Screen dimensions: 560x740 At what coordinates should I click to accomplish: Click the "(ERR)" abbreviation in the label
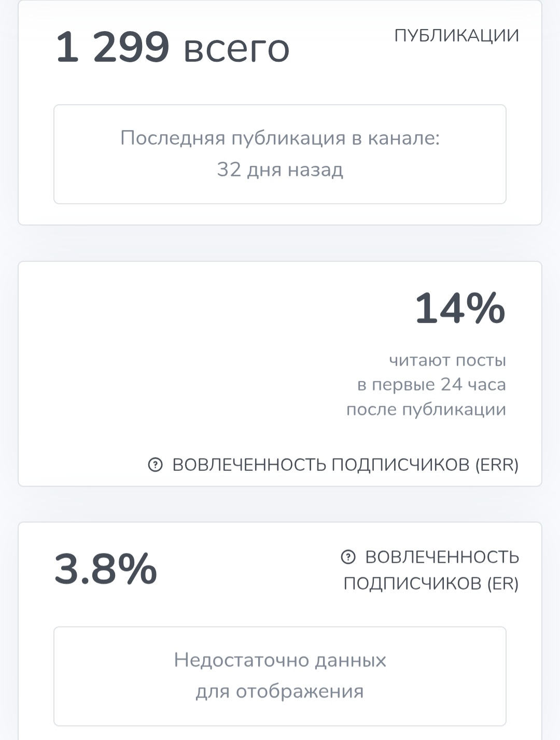(x=496, y=465)
